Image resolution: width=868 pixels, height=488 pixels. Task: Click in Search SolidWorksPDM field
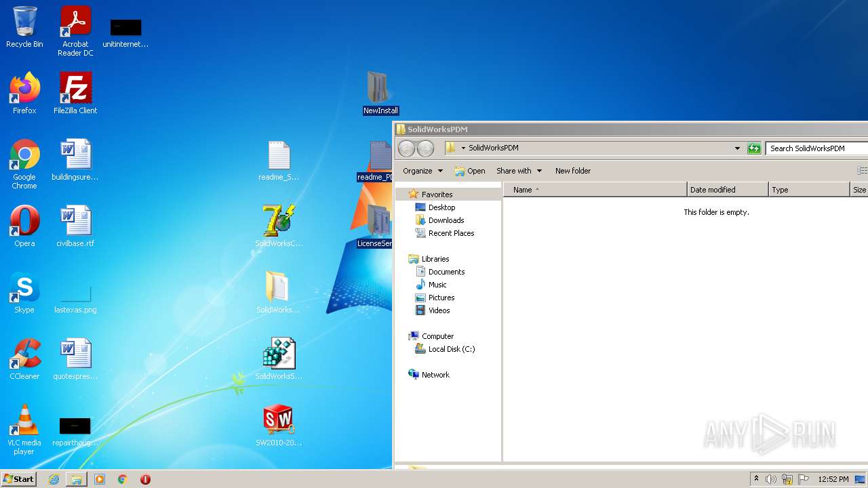pyautogui.click(x=817, y=148)
